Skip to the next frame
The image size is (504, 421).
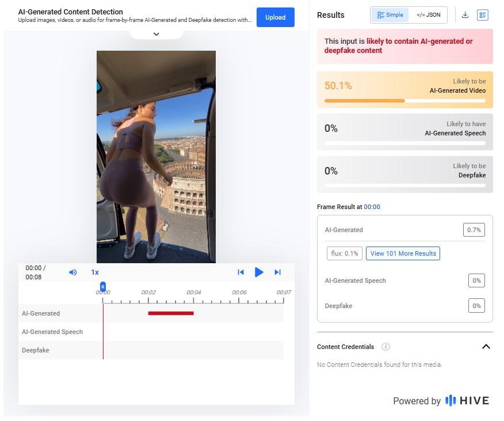click(x=278, y=272)
